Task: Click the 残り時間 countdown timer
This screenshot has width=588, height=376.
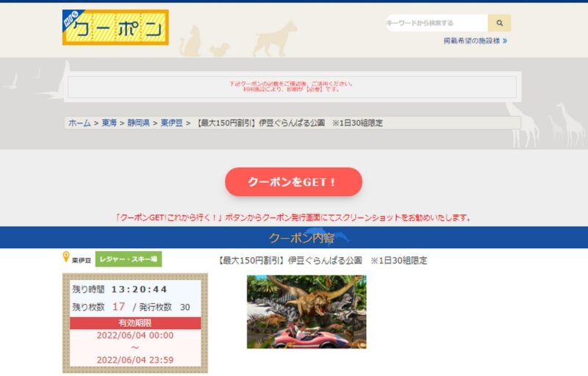Action: pos(139,289)
